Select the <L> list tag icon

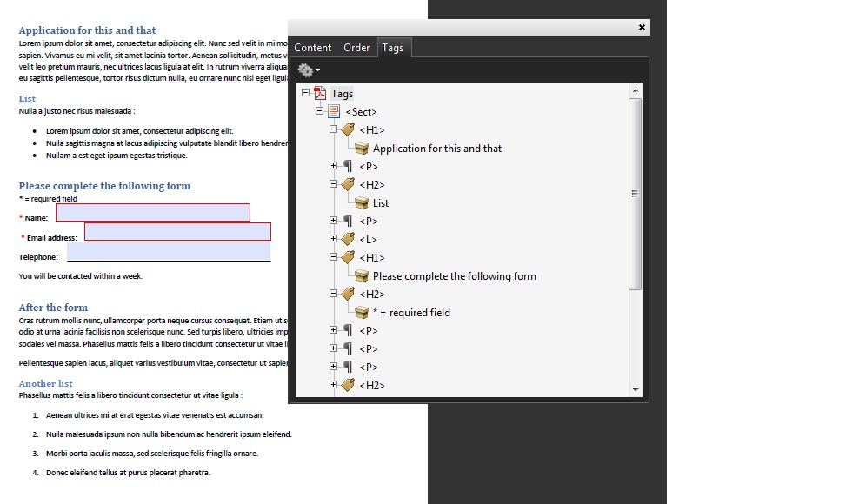(348, 239)
